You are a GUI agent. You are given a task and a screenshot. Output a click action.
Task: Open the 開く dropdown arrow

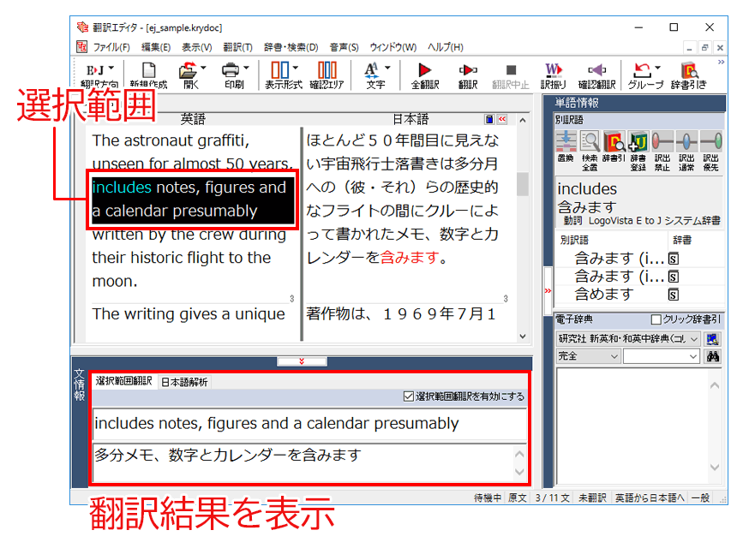203,68
